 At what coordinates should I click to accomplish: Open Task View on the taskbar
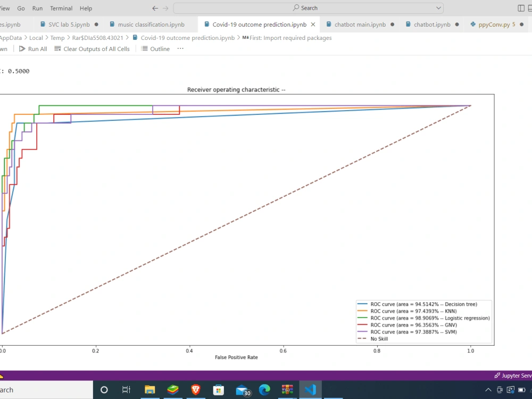point(126,390)
